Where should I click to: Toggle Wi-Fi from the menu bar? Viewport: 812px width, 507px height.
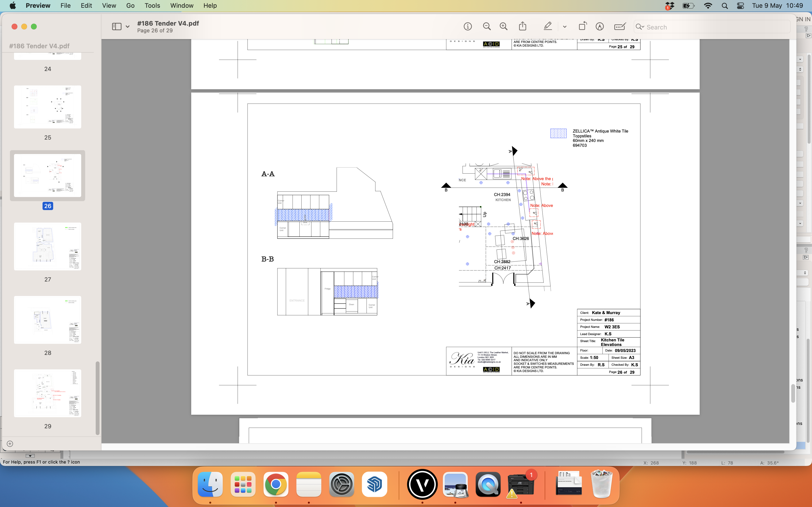pyautogui.click(x=708, y=5)
